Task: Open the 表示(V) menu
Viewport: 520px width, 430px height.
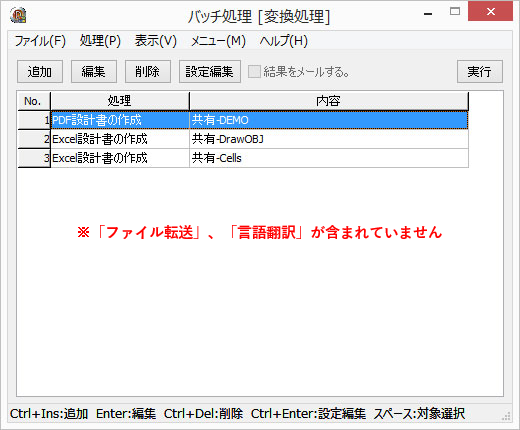Action: pos(156,41)
